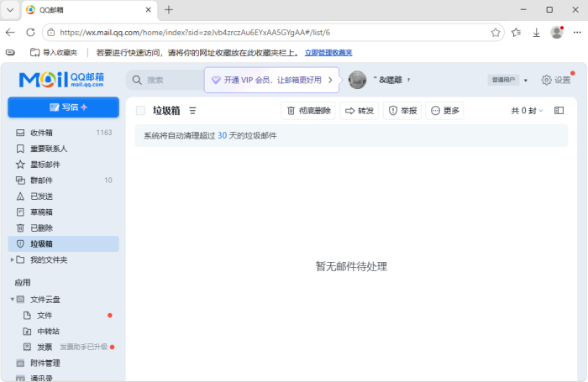Select the 垃圾箱 spam folder
The image size is (588, 382).
pyautogui.click(x=63, y=244)
